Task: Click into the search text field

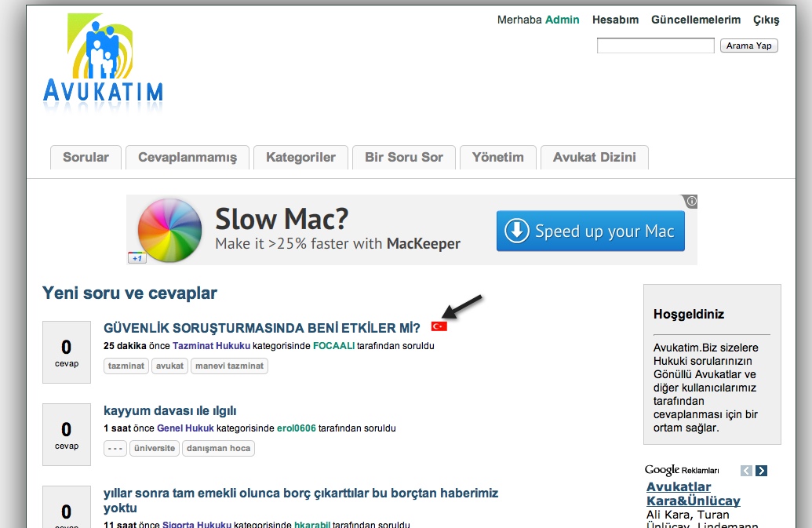Action: [655, 46]
